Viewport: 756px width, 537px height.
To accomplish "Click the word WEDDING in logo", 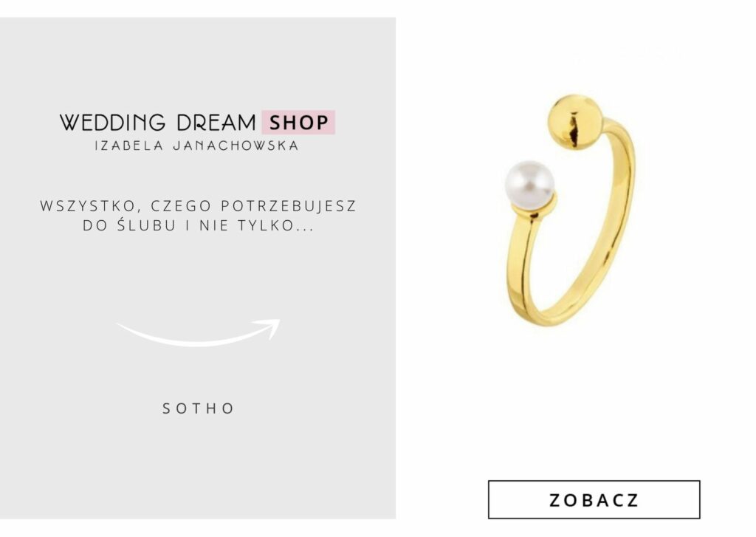I will click(x=112, y=123).
